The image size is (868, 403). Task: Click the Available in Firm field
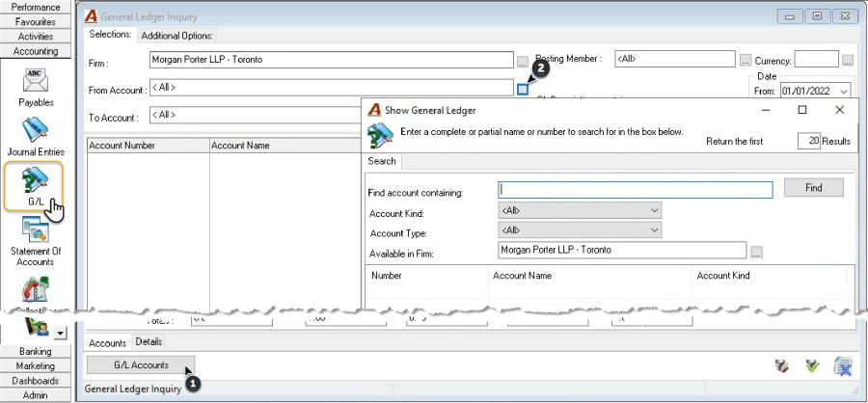coord(622,251)
